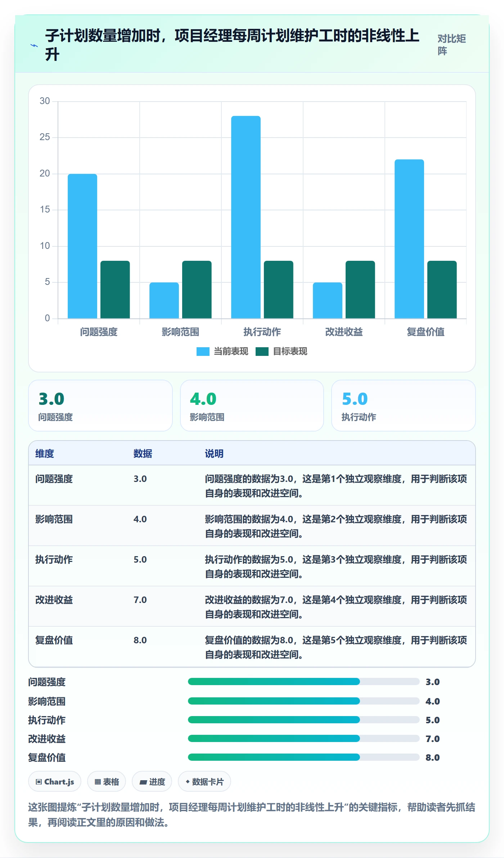Click the 说明 table column header
Screen dimensions: 504x858
click(x=214, y=453)
